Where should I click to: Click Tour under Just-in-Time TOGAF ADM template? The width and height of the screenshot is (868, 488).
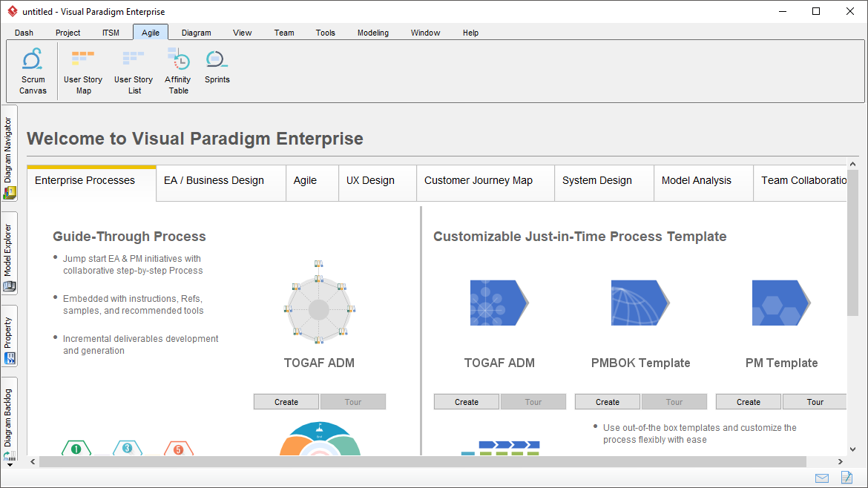pos(533,402)
